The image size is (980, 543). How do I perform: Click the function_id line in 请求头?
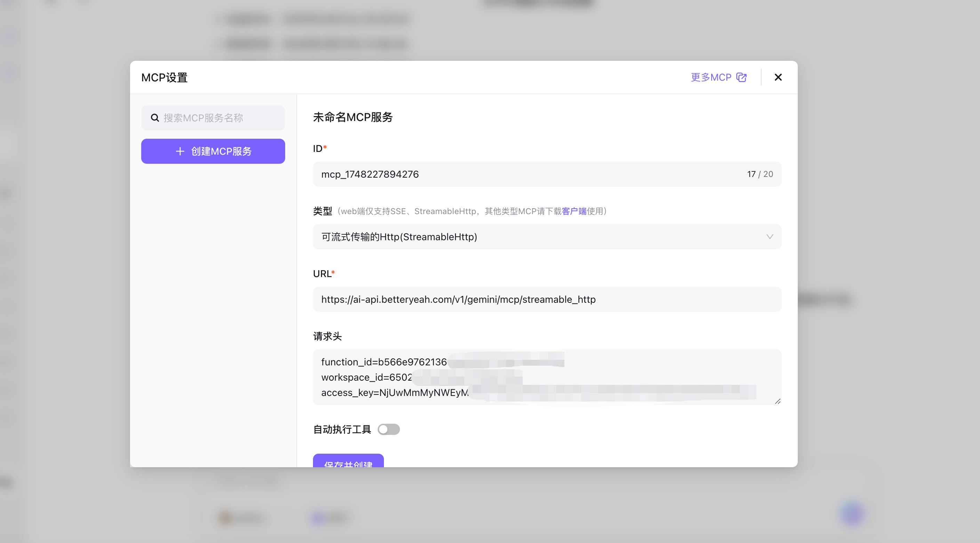[x=384, y=362]
